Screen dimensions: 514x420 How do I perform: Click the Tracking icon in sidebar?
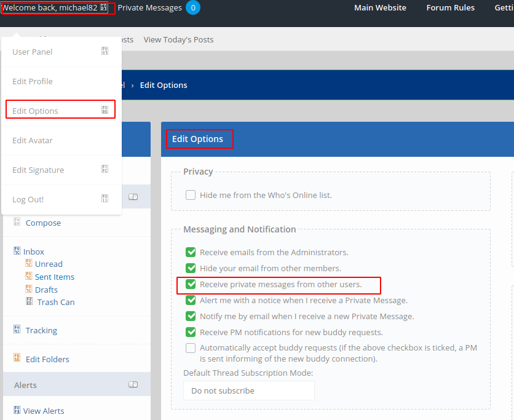click(17, 330)
